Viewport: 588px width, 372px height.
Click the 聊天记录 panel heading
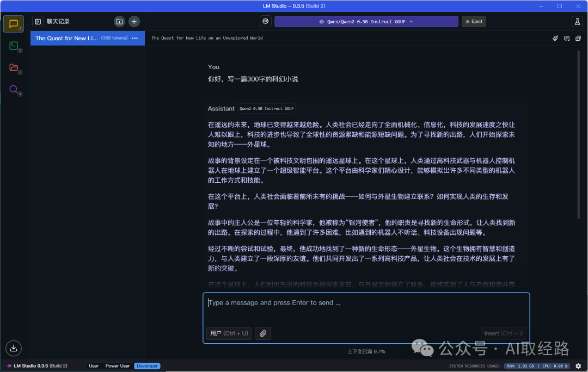pos(58,22)
